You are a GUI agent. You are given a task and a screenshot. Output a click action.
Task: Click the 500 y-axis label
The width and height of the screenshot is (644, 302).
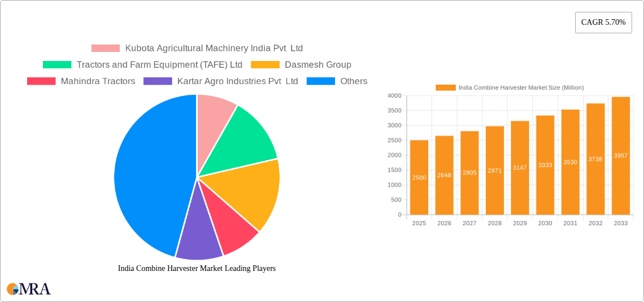(396, 200)
